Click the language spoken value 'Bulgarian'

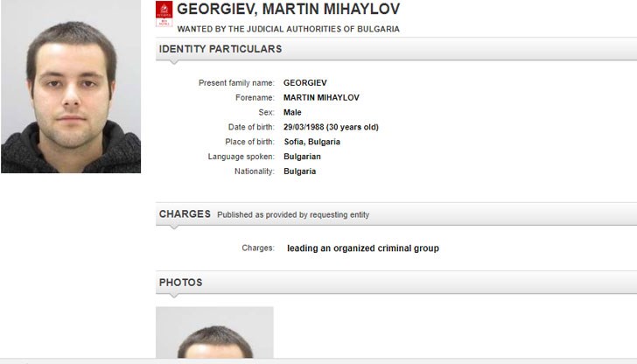point(302,157)
